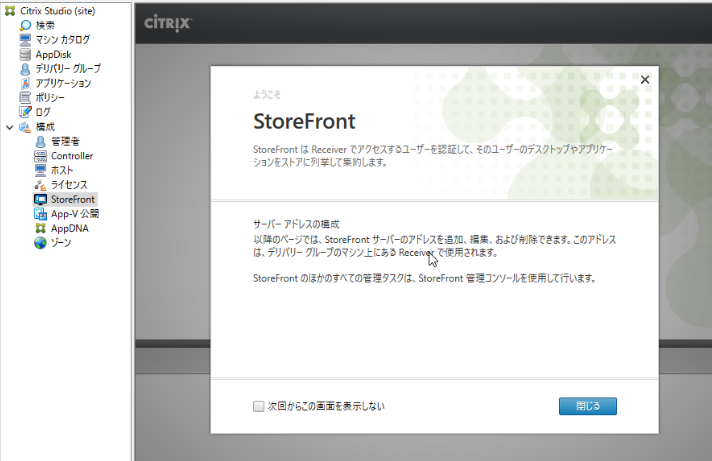Click the App-V 公開 icon

(40, 214)
